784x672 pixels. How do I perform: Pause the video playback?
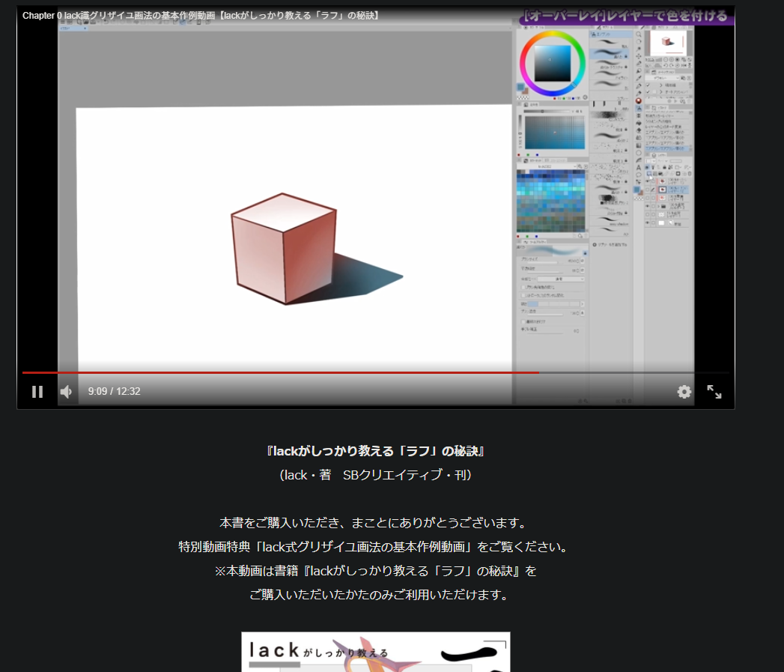(37, 392)
